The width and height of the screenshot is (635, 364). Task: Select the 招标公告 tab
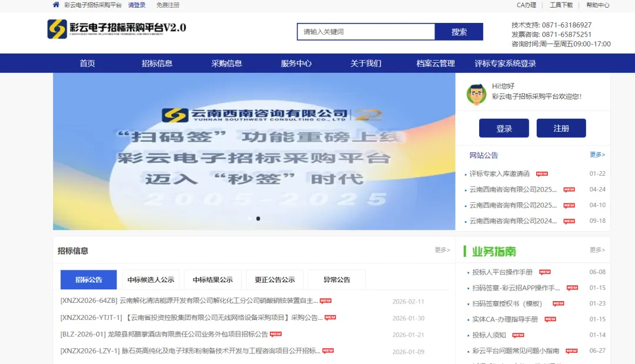click(x=89, y=280)
